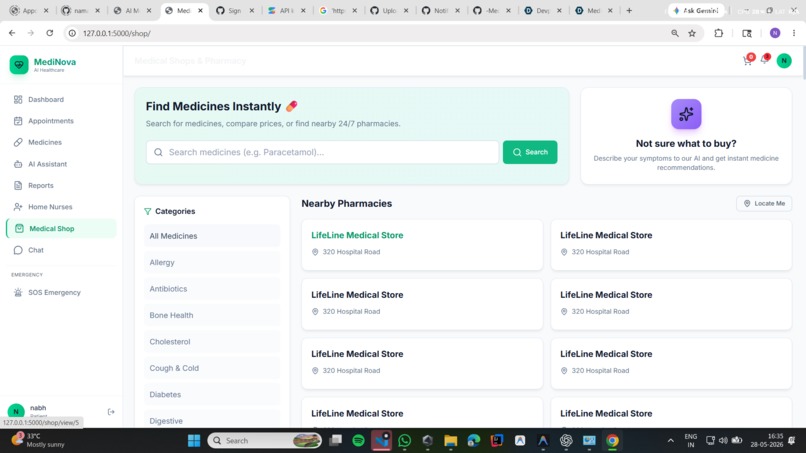Select the Digestive category
The image size is (806, 453).
pos(212,421)
